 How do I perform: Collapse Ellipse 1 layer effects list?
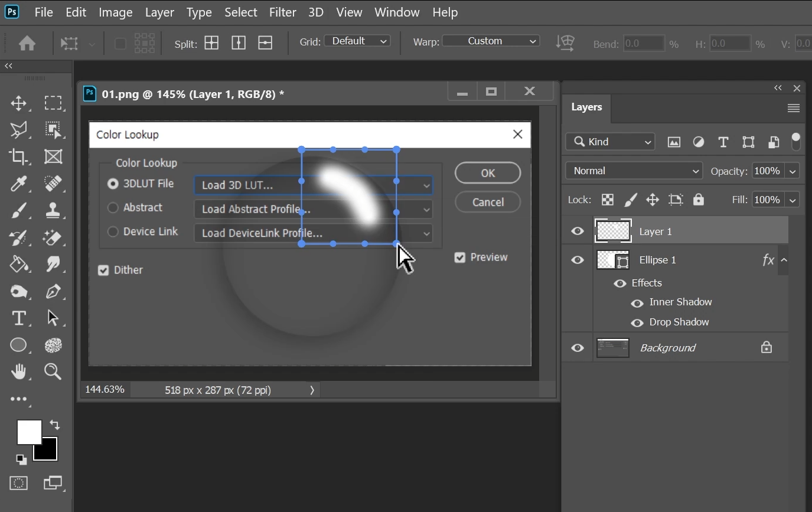pos(784,260)
